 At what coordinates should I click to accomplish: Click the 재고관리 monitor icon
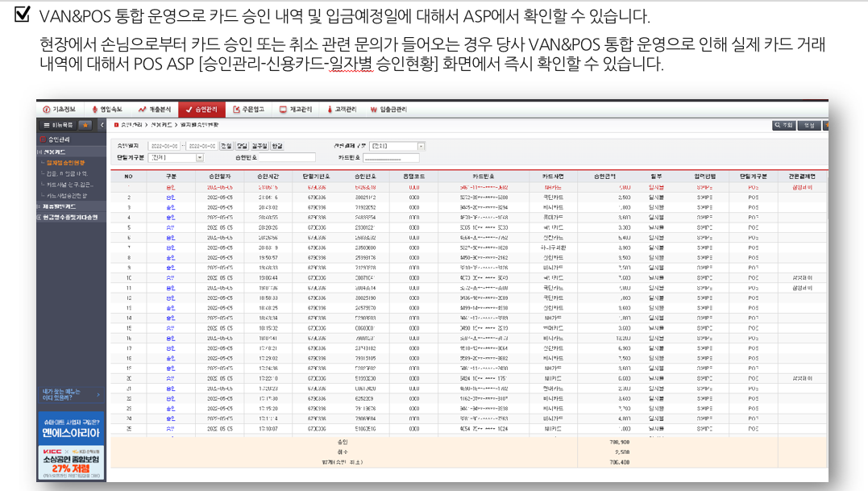tap(283, 109)
